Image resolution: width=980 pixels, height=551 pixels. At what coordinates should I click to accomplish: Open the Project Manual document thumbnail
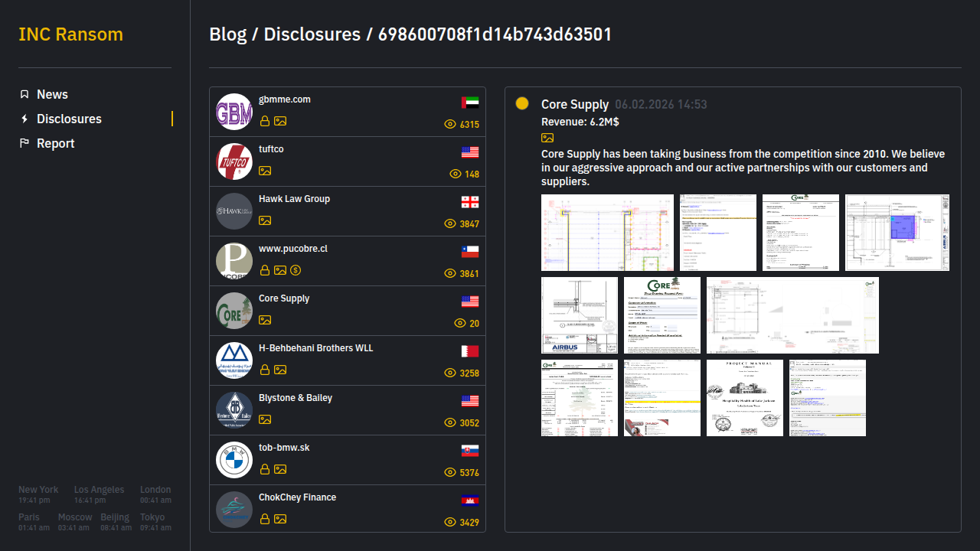[745, 398]
